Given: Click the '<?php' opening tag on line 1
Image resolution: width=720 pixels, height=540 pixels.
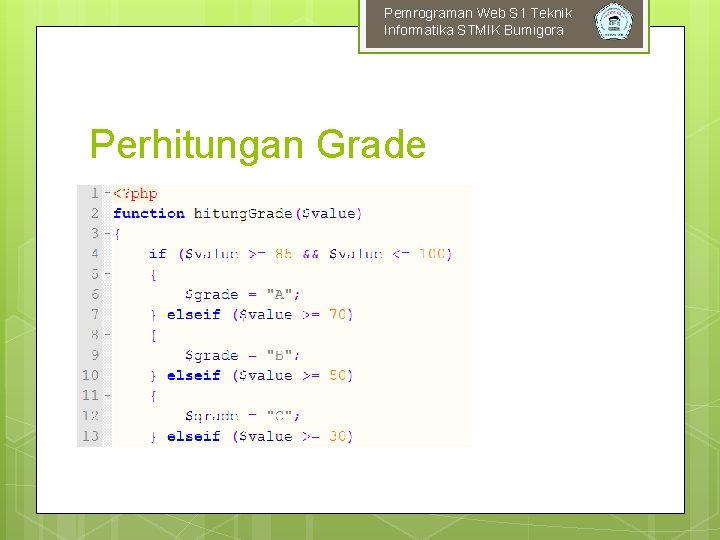Looking at the screenshot, I should tap(135, 194).
